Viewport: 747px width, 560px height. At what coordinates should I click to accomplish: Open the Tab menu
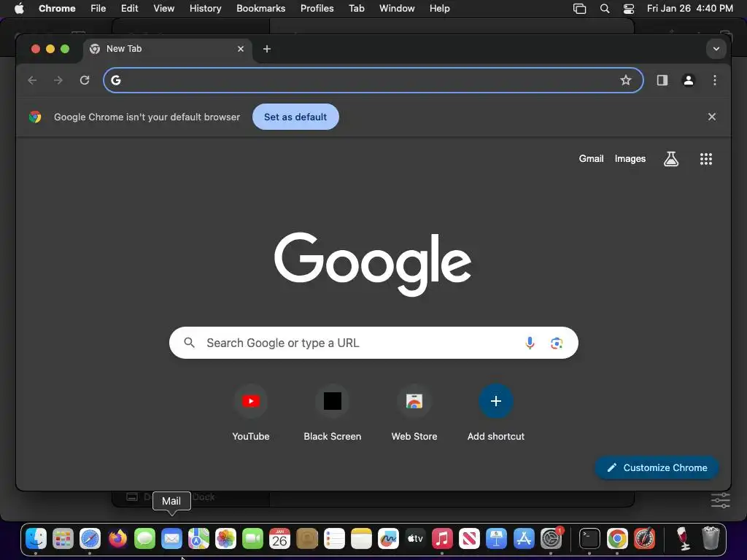pos(356,8)
